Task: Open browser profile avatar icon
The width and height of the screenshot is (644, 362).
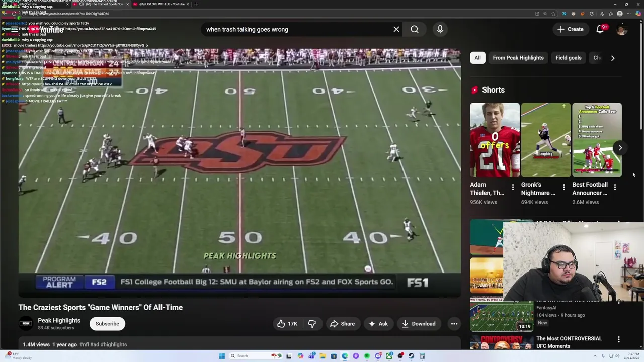Action: point(620,14)
